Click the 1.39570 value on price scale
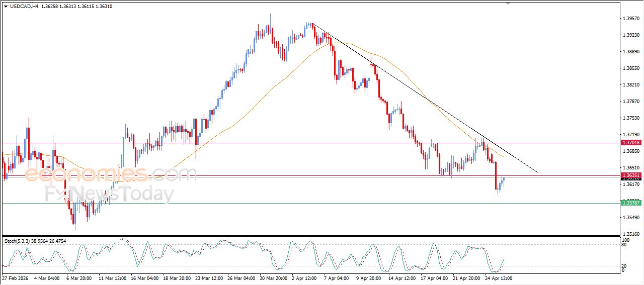644x285 pixels. pyautogui.click(x=631, y=19)
